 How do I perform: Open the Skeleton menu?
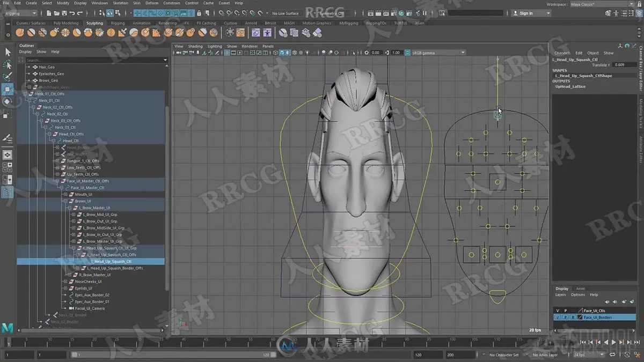point(120,3)
